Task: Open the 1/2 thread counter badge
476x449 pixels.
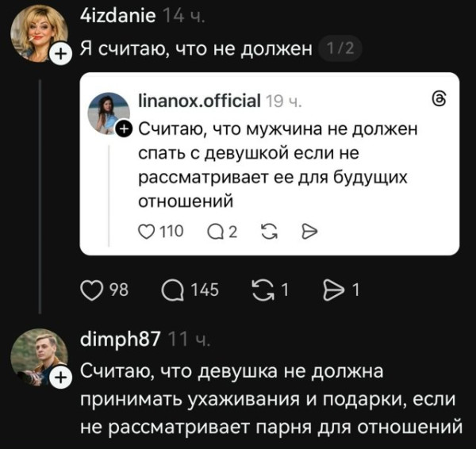Action: [x=339, y=51]
